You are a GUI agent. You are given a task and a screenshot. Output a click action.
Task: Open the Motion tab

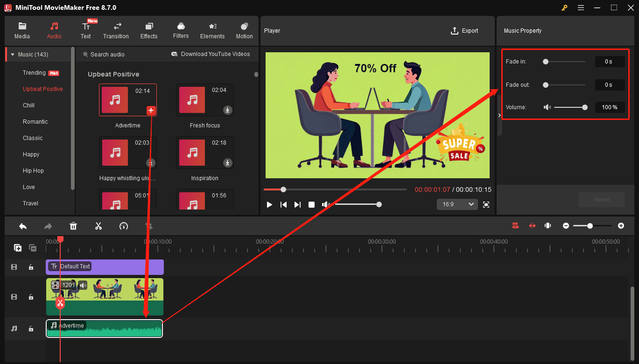tap(244, 31)
